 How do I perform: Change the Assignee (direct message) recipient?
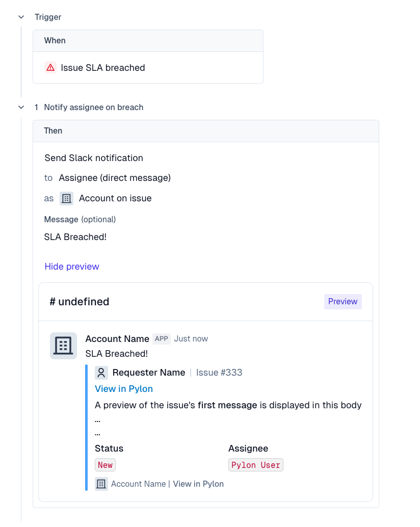click(115, 178)
